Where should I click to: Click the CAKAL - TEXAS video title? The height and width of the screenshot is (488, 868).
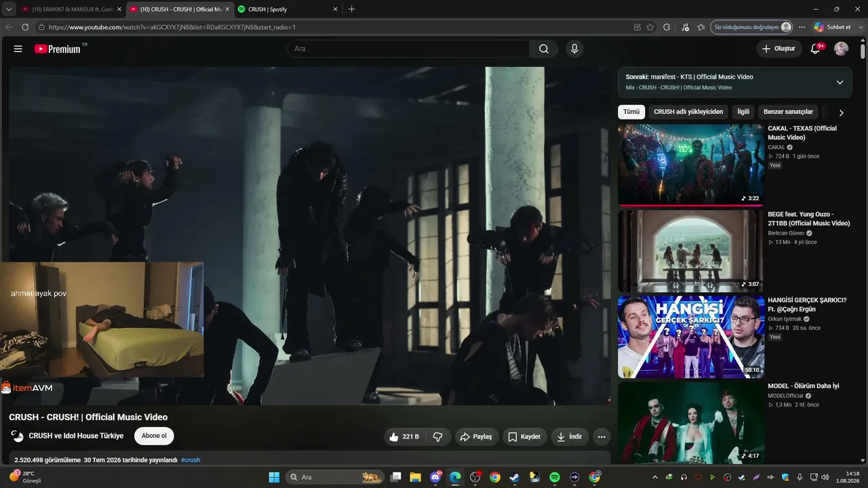(x=802, y=133)
